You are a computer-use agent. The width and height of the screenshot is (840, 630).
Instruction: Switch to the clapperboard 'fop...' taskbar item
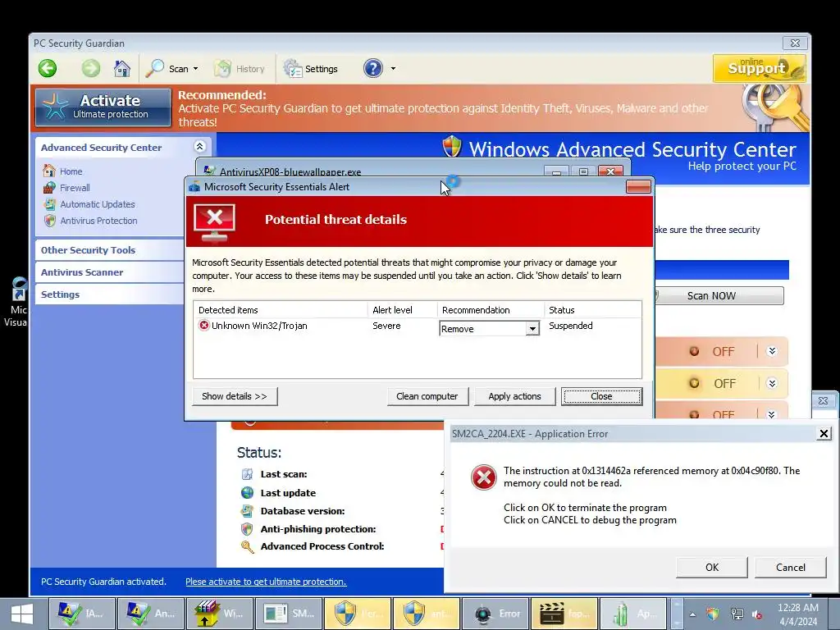564,614
